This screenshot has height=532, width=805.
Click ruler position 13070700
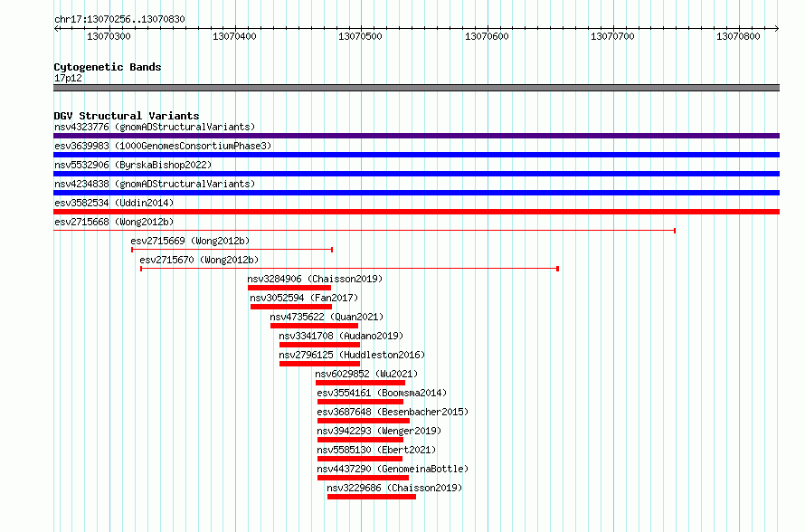tap(612, 36)
